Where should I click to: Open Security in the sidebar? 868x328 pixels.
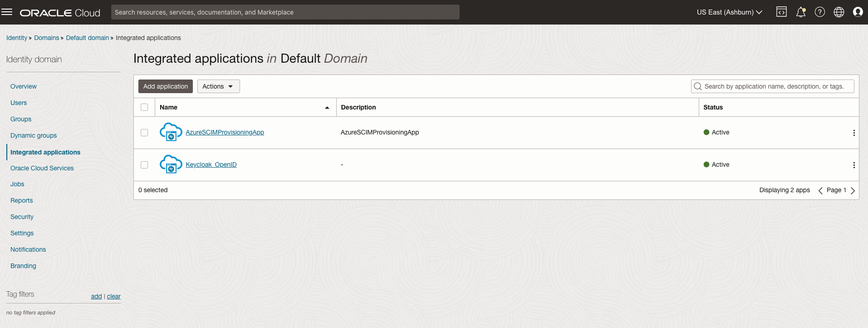(x=22, y=217)
